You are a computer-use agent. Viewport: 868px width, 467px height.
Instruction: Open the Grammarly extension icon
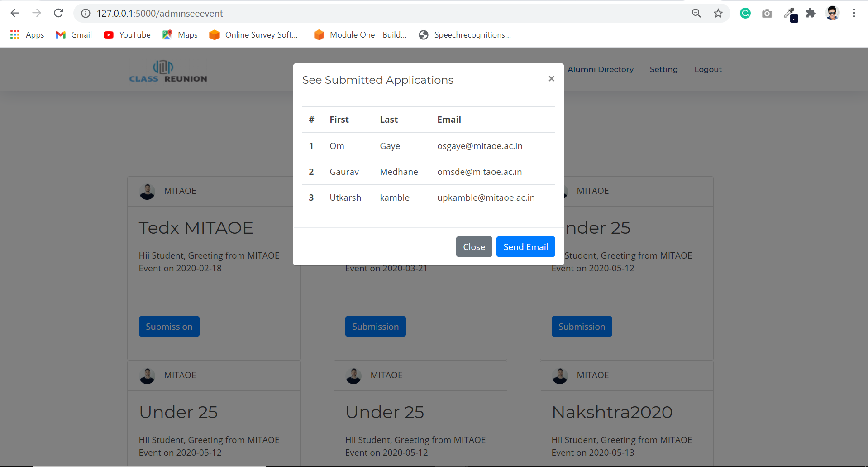tap(745, 13)
